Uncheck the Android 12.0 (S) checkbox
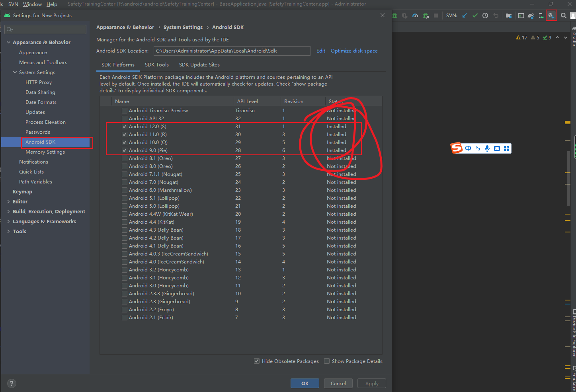576x392 pixels. coord(125,127)
